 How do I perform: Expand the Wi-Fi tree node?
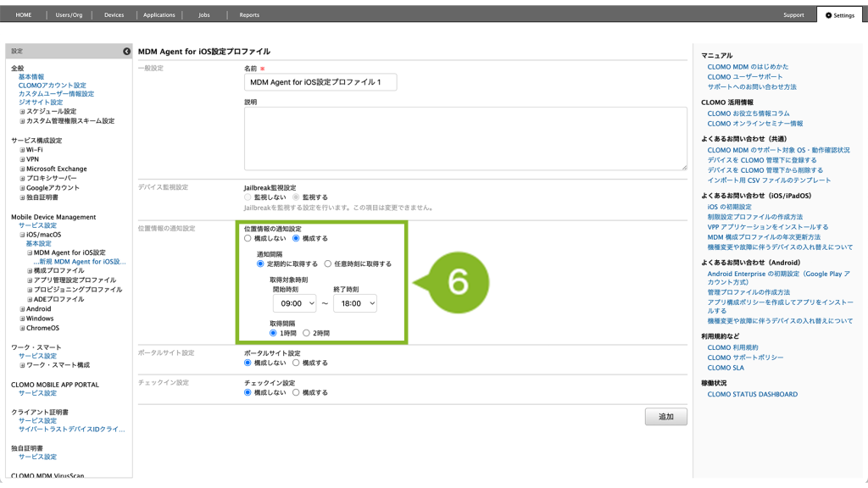pyautogui.click(x=23, y=150)
